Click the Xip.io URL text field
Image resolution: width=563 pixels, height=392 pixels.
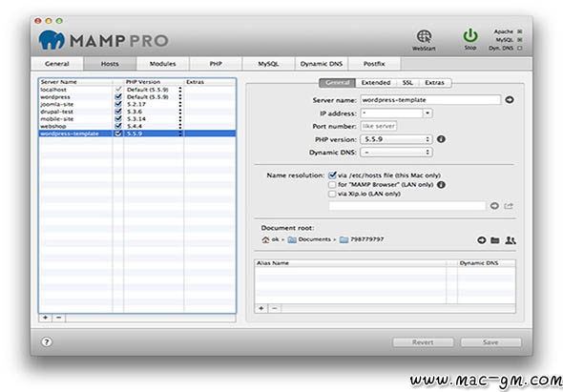tap(407, 206)
